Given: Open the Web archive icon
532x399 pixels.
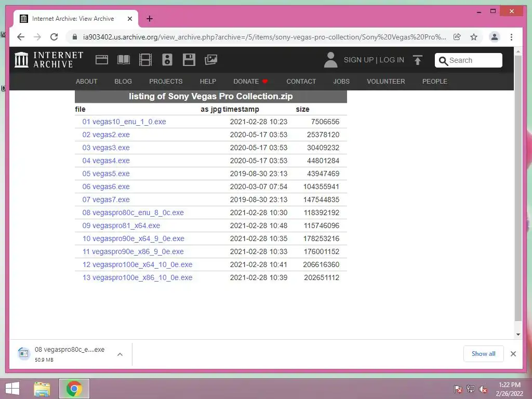Looking at the screenshot, I should pos(102,60).
